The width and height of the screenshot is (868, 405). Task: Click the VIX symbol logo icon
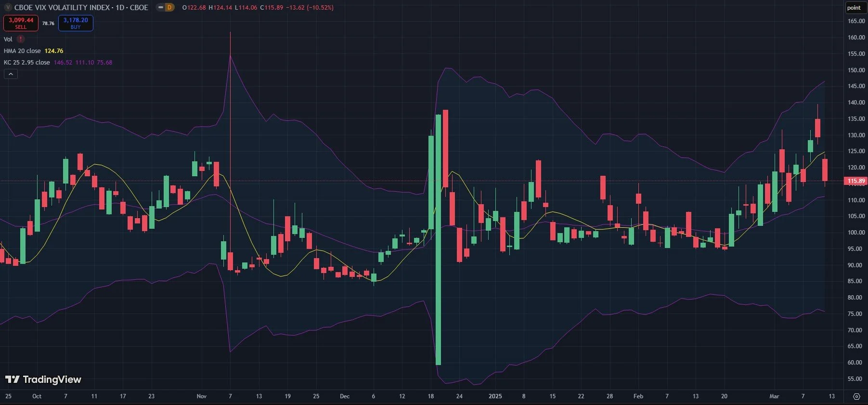pyautogui.click(x=8, y=7)
